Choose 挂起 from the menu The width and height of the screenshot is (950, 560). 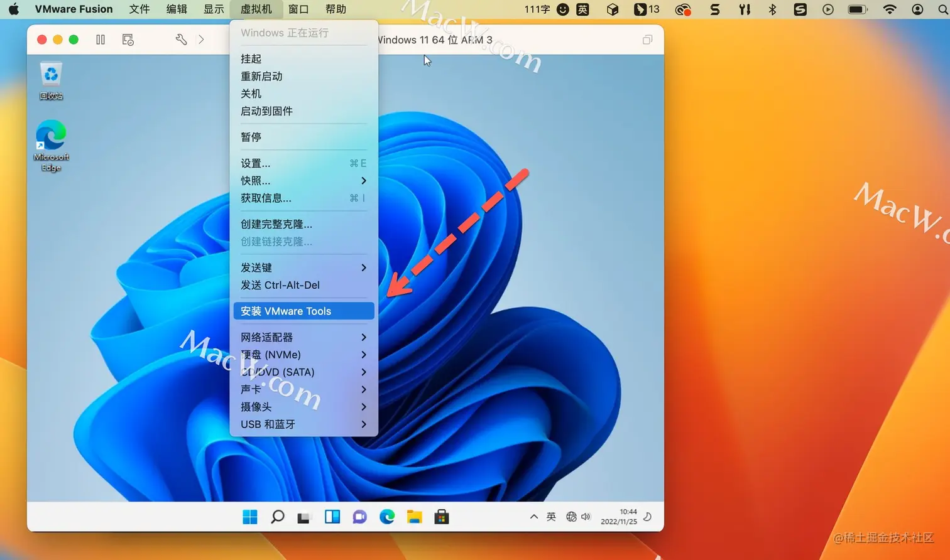304,58
